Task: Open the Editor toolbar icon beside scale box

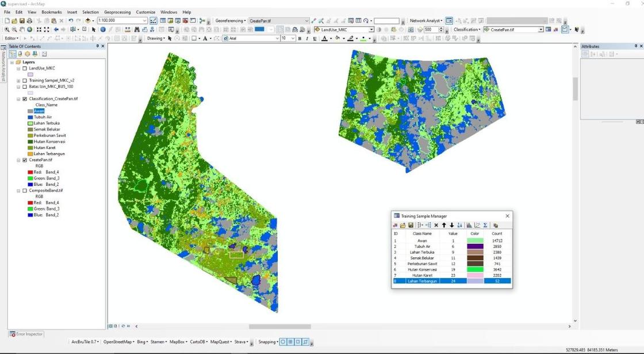Action: pyautogui.click(x=153, y=21)
